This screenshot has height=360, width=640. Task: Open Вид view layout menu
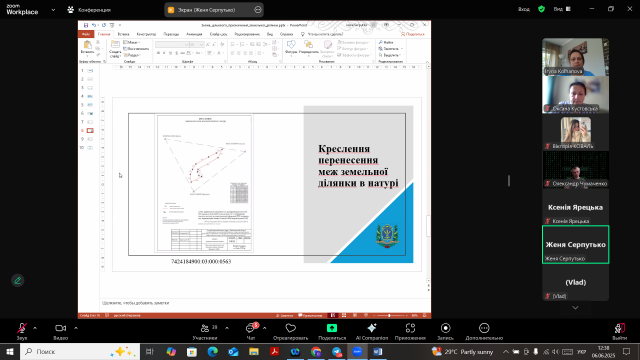[x=562, y=9]
